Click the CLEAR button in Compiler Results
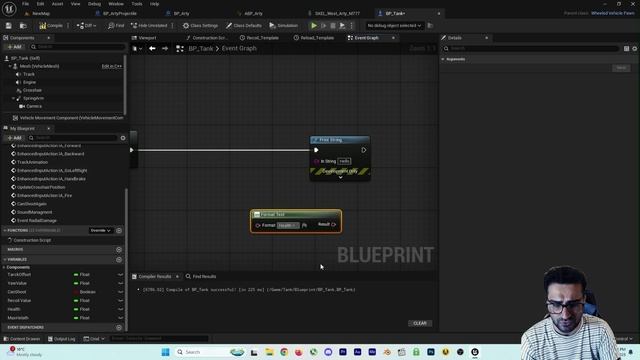Screen dimensions: 640x360 click(420, 323)
